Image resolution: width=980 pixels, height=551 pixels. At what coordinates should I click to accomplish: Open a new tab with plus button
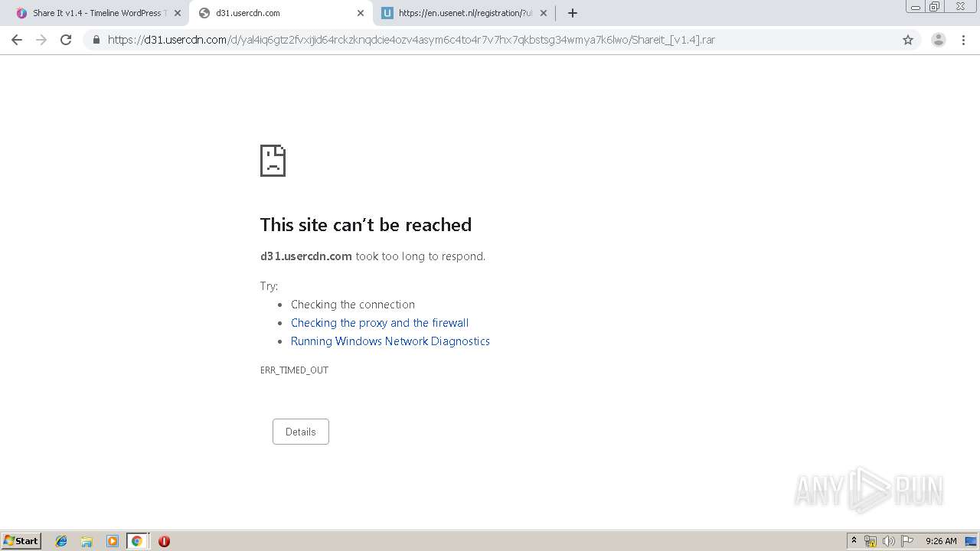(x=573, y=13)
